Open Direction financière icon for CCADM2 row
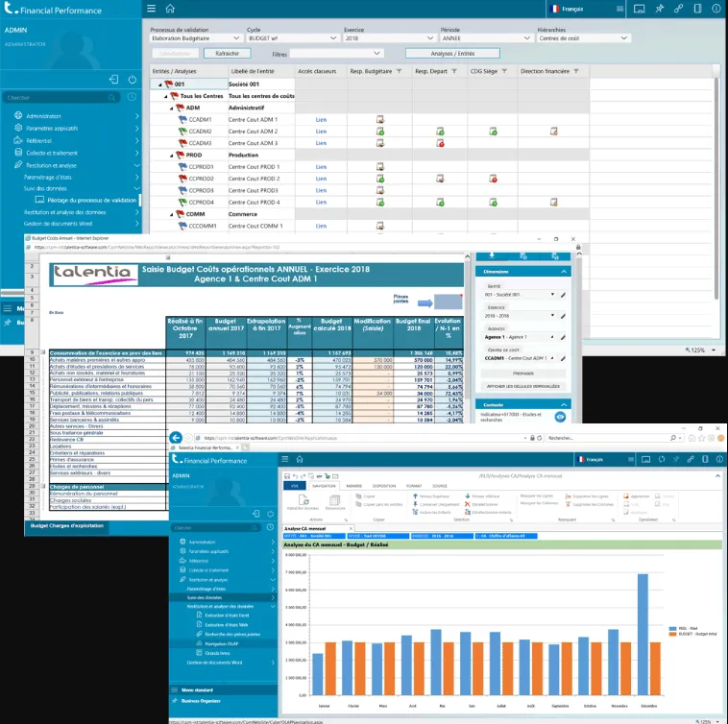This screenshot has height=724, width=728. click(x=553, y=132)
